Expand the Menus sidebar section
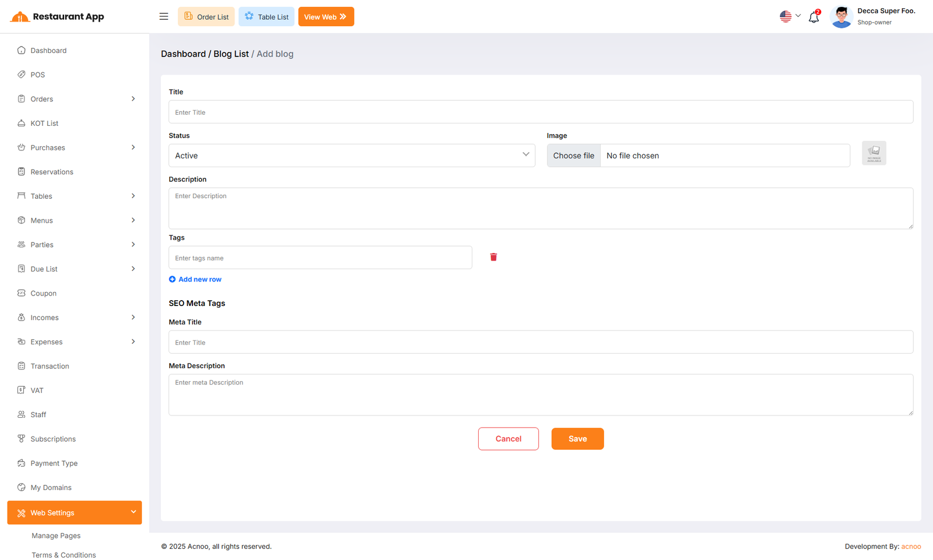This screenshot has height=560, width=933. click(133, 220)
